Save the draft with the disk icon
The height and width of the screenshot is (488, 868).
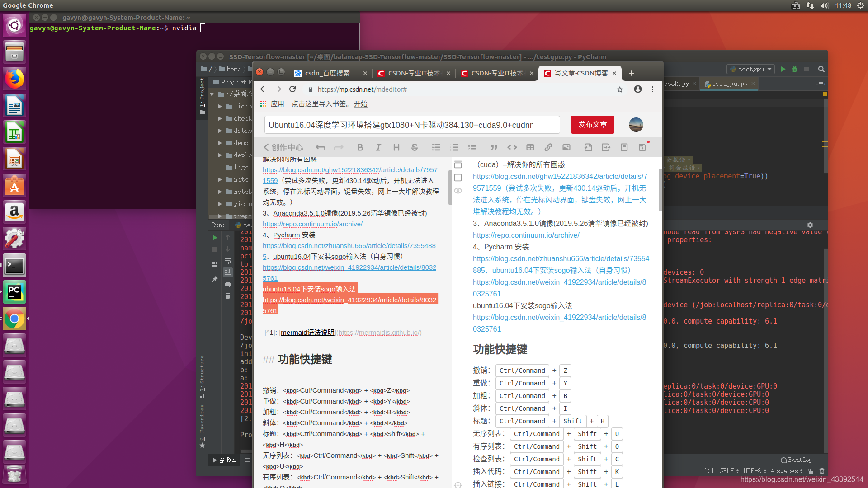642,147
